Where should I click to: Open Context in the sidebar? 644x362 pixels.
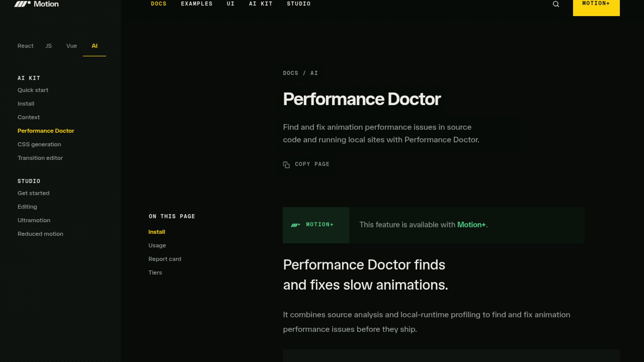[x=29, y=117]
